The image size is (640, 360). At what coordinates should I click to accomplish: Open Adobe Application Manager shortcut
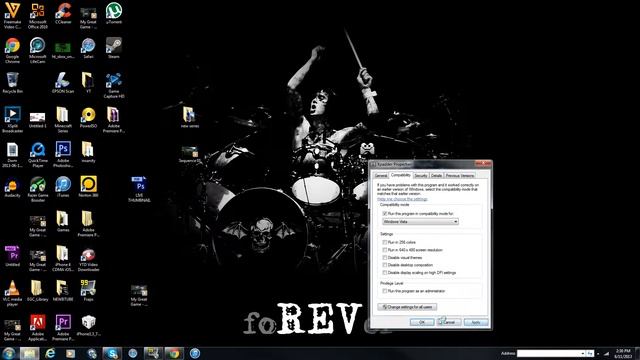[38, 328]
